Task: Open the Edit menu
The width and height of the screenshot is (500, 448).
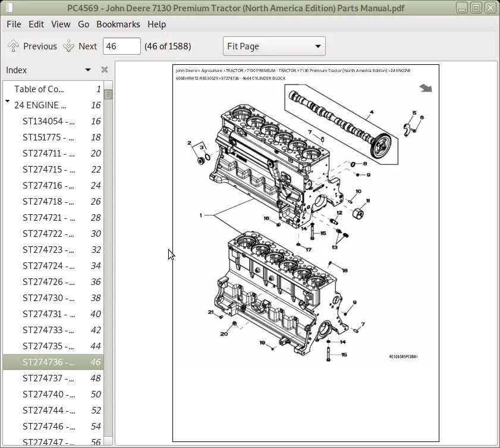Action: pyautogui.click(x=36, y=24)
